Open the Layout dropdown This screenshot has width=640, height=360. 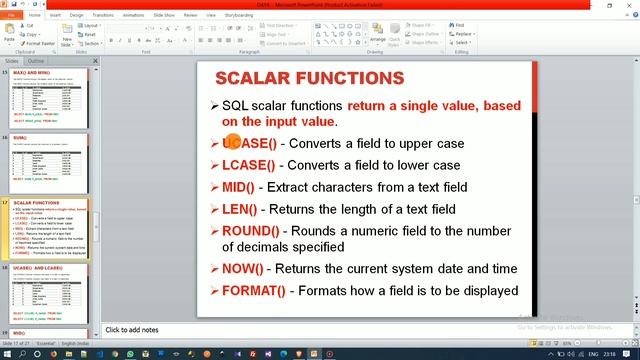(89, 26)
